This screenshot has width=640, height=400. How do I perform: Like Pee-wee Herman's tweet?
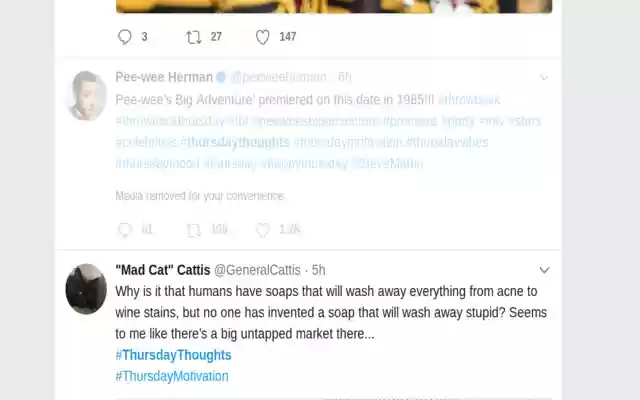263,230
